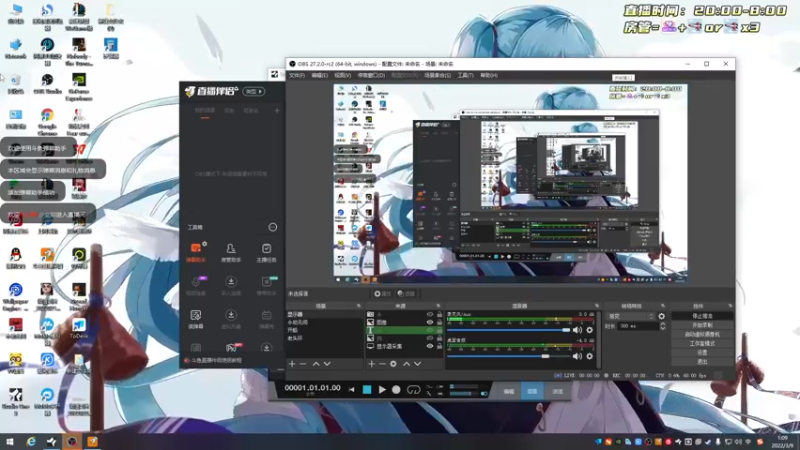Move the selected source up in the Sources panel
Screen dimensions: 800x450
407,364
